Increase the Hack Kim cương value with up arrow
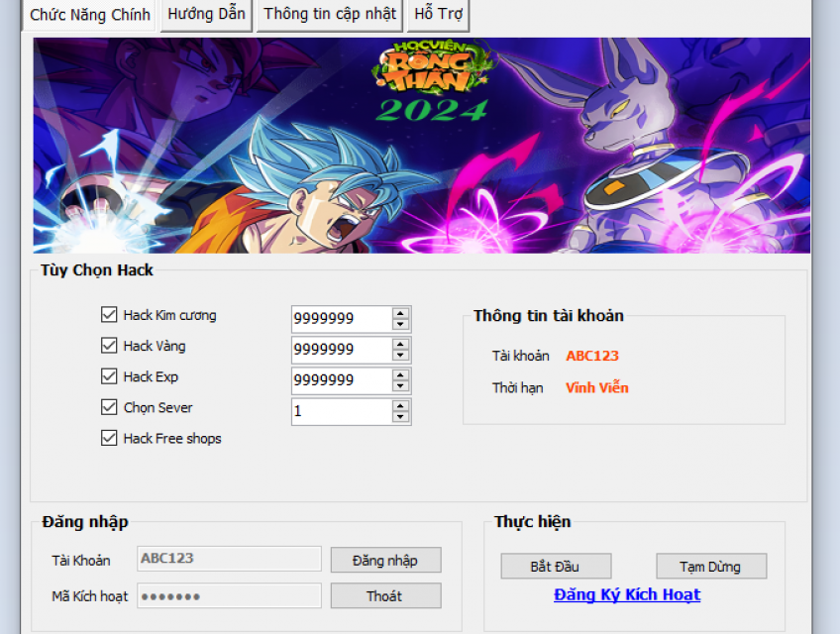Image resolution: width=840 pixels, height=634 pixels. [400, 313]
